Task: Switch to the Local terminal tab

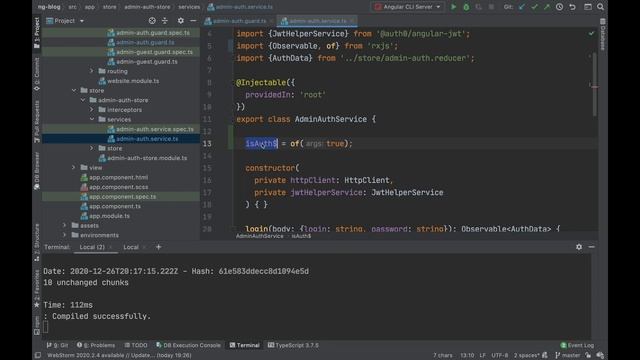Action: pos(133,247)
